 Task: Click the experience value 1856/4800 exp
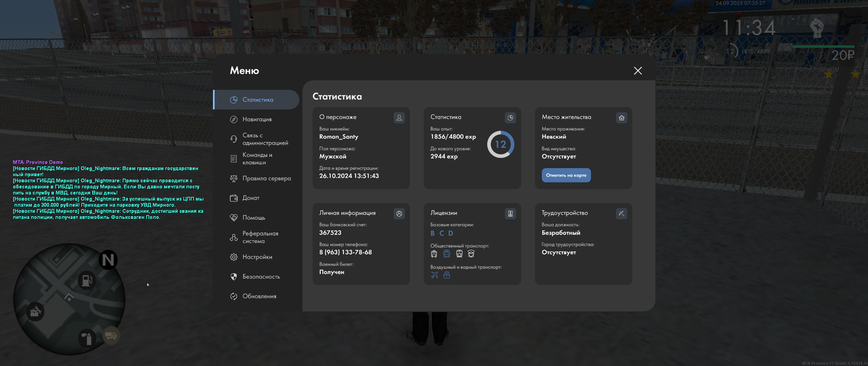click(x=453, y=137)
